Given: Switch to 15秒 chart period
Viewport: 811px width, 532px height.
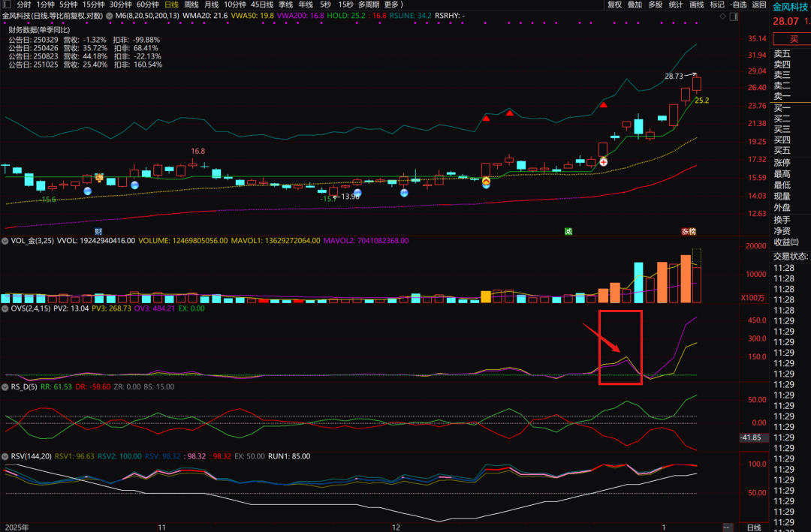Looking at the screenshot, I should pos(345,5).
